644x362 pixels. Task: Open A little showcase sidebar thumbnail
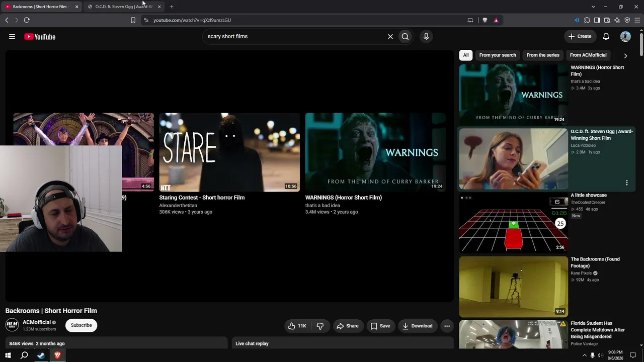click(513, 223)
